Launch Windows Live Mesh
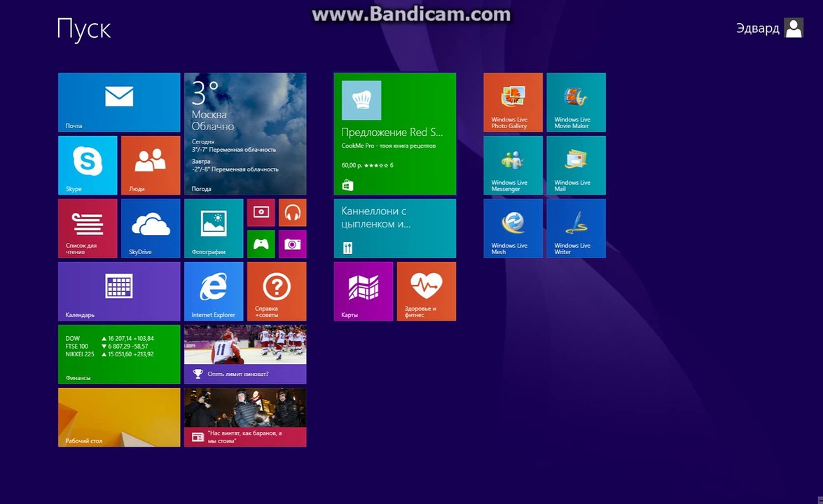 coord(513,228)
